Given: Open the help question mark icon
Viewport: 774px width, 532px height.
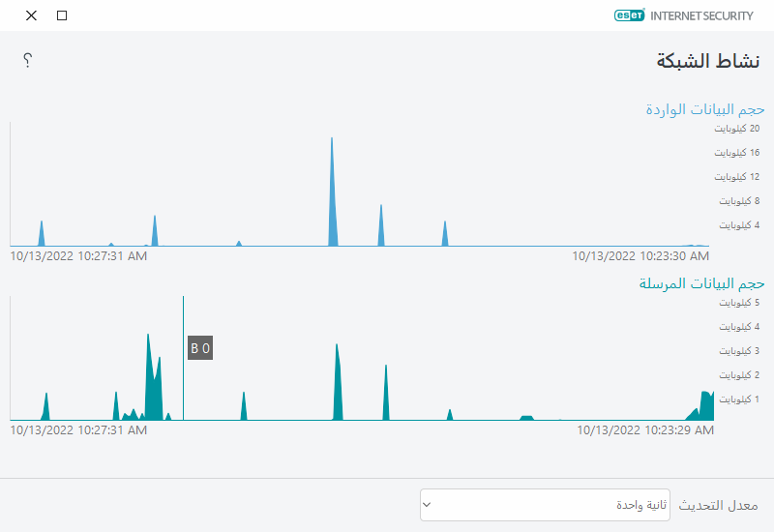Looking at the screenshot, I should (28, 60).
